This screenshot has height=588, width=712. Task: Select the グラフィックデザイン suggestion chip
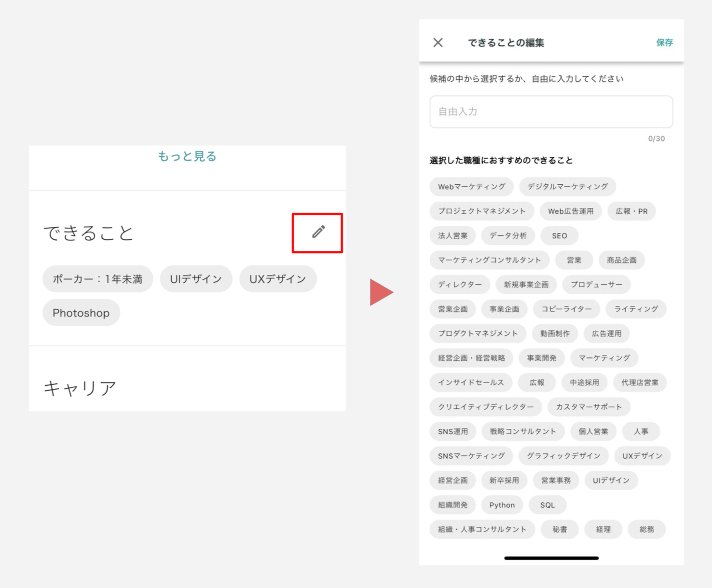coord(563,456)
